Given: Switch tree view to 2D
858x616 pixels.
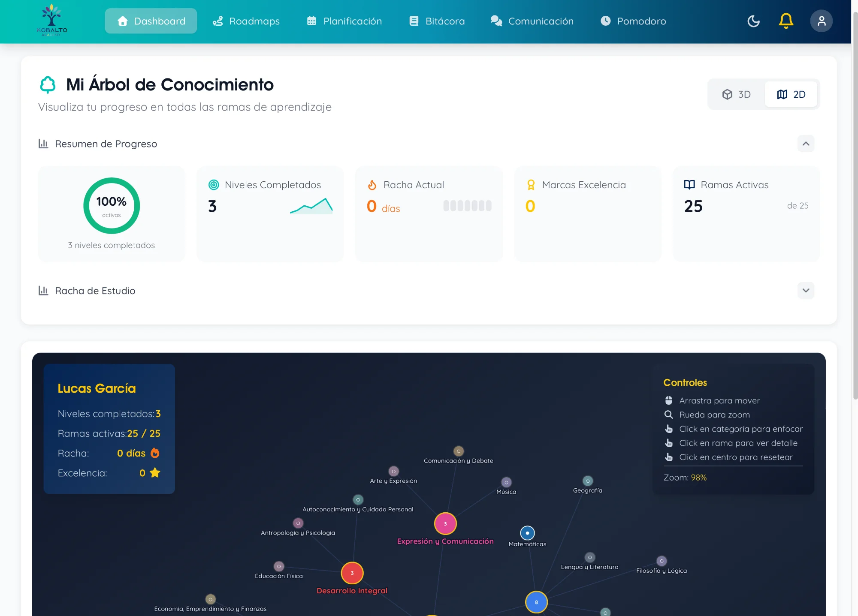Looking at the screenshot, I should coord(791,94).
